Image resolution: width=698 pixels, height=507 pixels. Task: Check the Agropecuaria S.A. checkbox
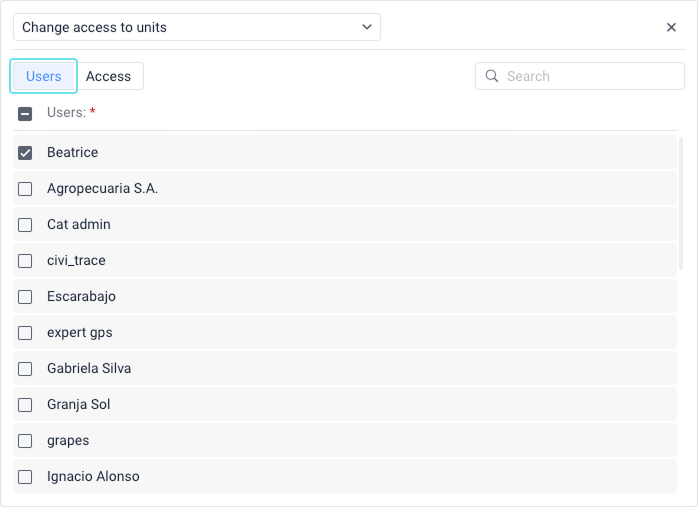tap(25, 189)
